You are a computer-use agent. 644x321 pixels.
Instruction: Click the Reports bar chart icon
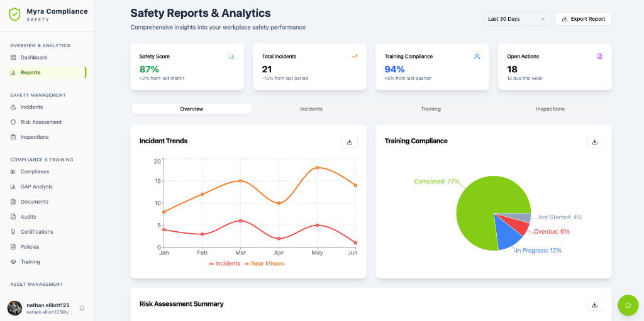coord(13,73)
